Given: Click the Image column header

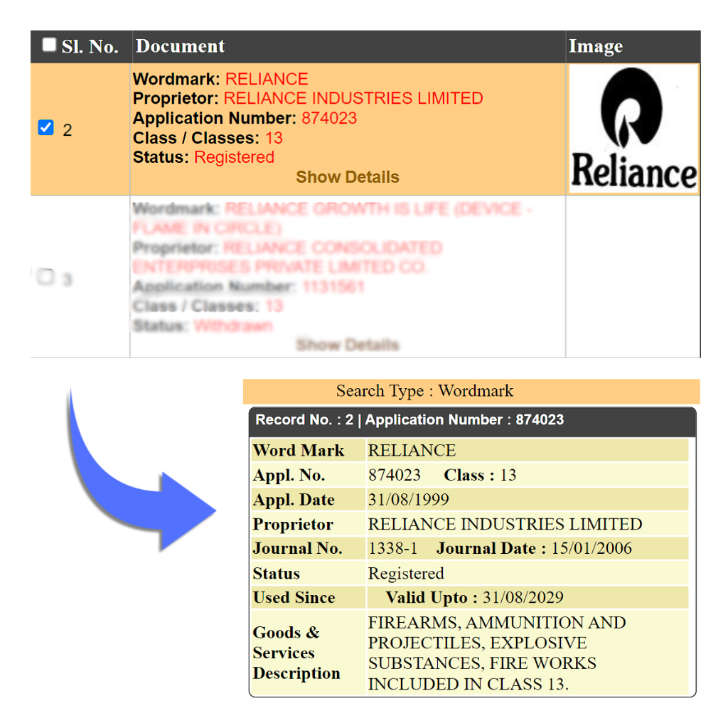Looking at the screenshot, I should pos(595,47).
